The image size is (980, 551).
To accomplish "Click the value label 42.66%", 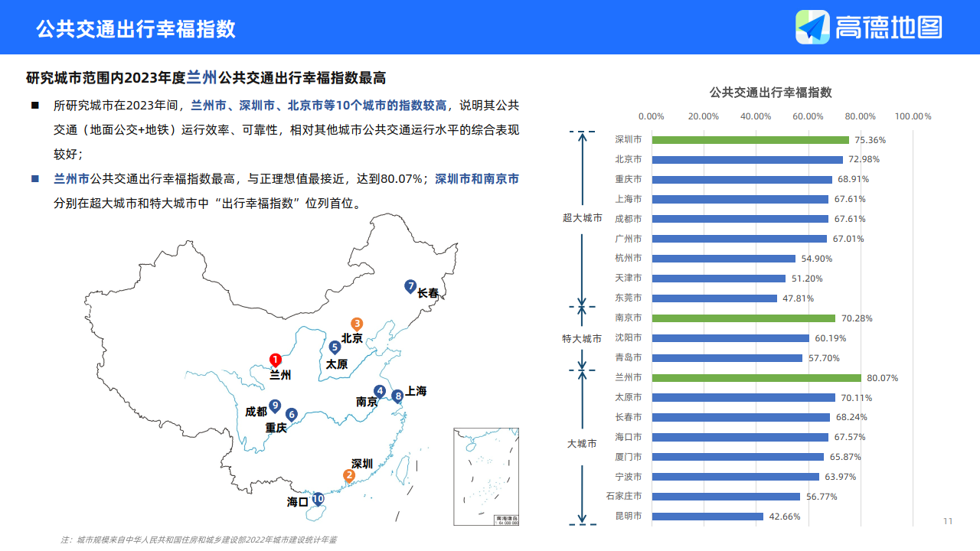I will pos(784,517).
